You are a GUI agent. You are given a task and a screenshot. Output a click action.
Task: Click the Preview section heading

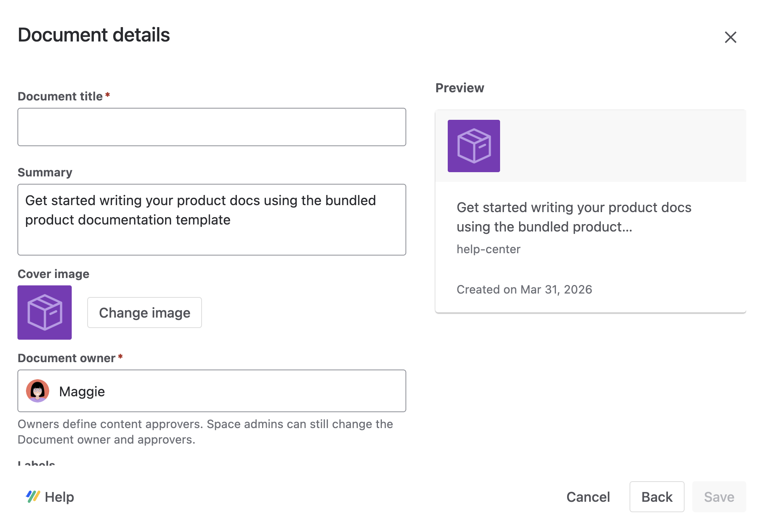pyautogui.click(x=460, y=88)
